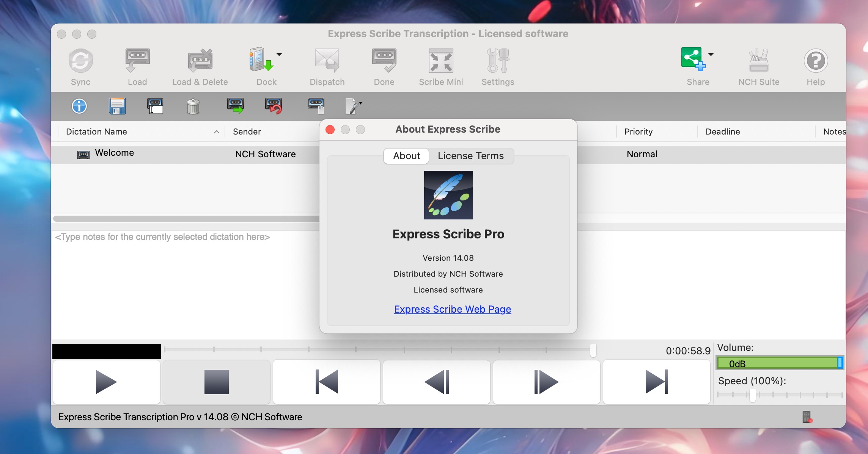This screenshot has height=454, width=868.
Task: Click the Load cassette icon
Action: [137, 61]
